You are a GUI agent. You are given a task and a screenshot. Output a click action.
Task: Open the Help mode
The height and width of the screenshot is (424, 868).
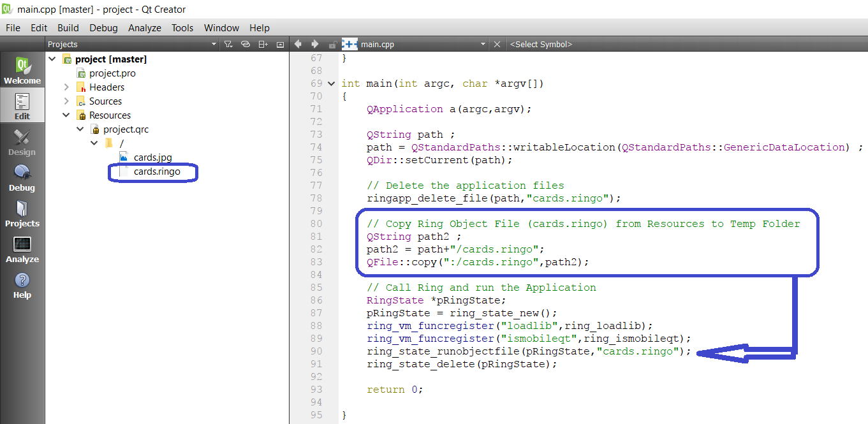click(x=22, y=284)
